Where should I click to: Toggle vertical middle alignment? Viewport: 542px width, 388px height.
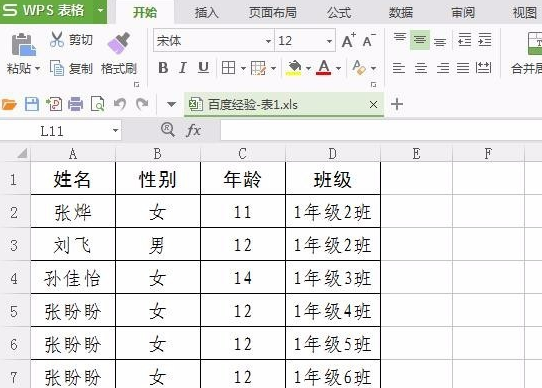tap(420, 40)
